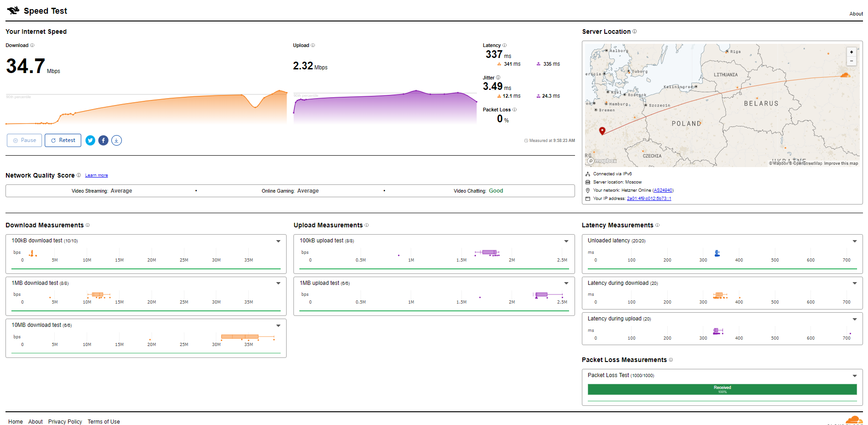Click the Upload info icon
868x425 pixels.
(313, 45)
